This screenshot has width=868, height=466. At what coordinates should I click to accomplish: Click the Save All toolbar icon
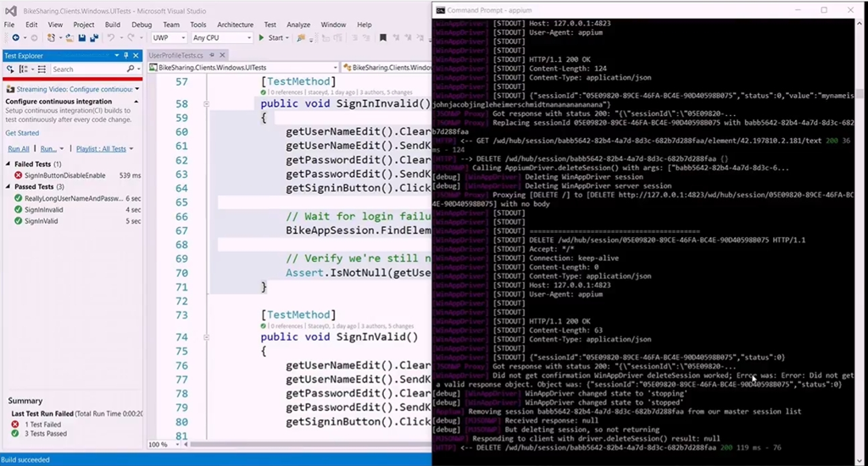[x=92, y=38]
